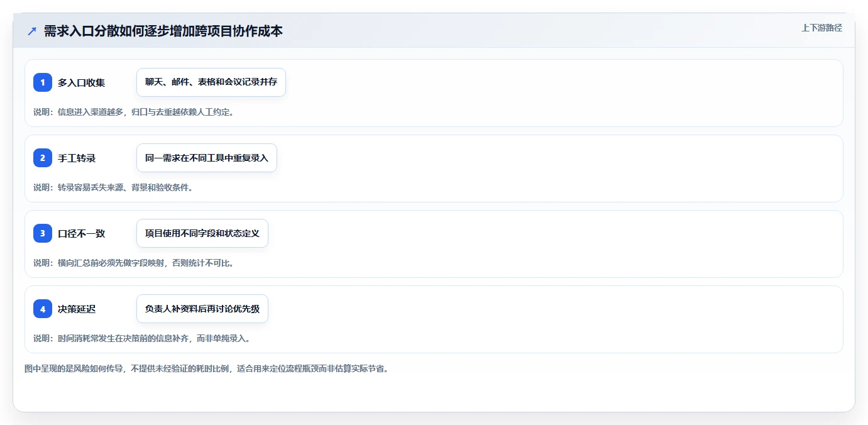Click the step 2 number badge
The width and height of the screenshot is (868, 425).
click(x=43, y=158)
